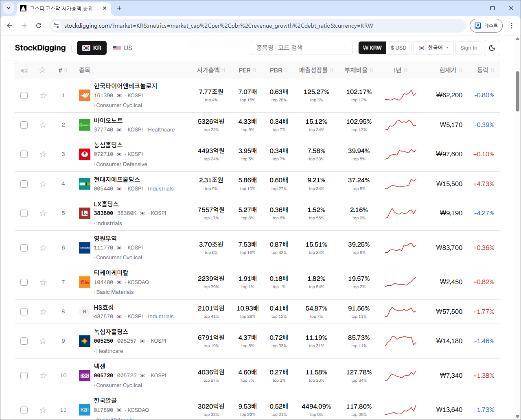This screenshot has width=521, height=420.
Task: Star LX홀딩스 as a favorite
Action: tap(43, 213)
